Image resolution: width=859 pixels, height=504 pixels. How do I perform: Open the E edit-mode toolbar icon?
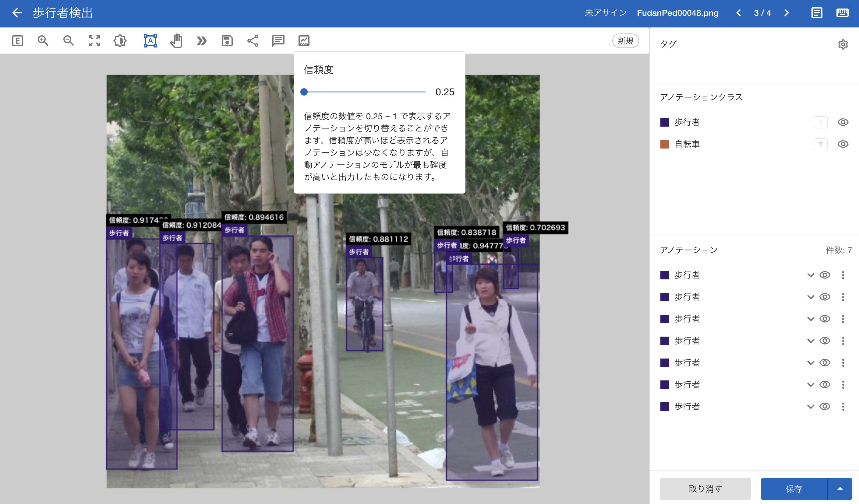(x=17, y=41)
